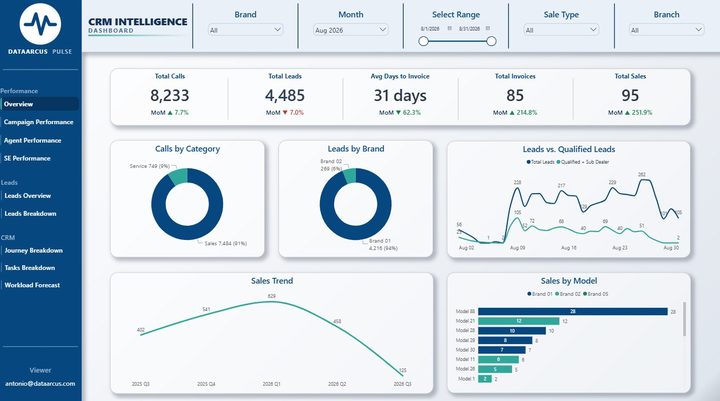Click the teal Brand 02 segment in Leads by Brand donut
Screen dimensions: 720x401
click(x=350, y=175)
